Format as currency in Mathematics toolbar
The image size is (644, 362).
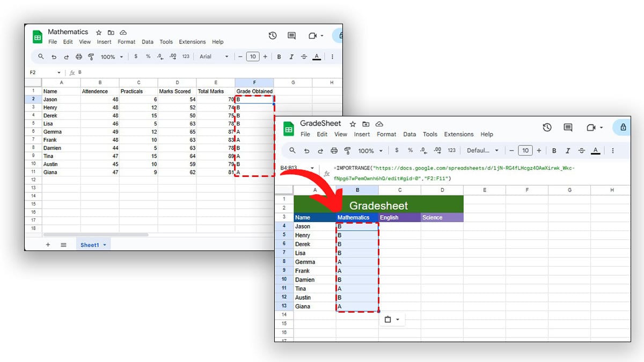coord(136,56)
